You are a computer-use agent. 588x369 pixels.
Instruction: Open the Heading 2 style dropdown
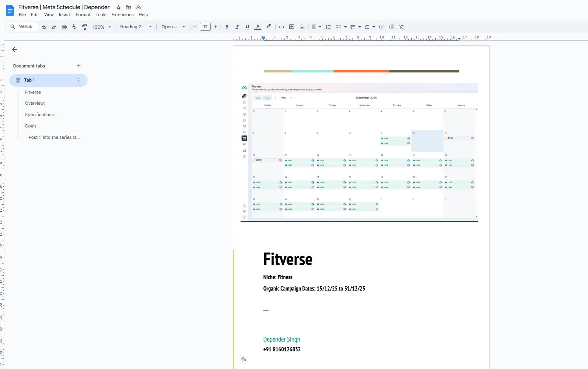click(135, 27)
